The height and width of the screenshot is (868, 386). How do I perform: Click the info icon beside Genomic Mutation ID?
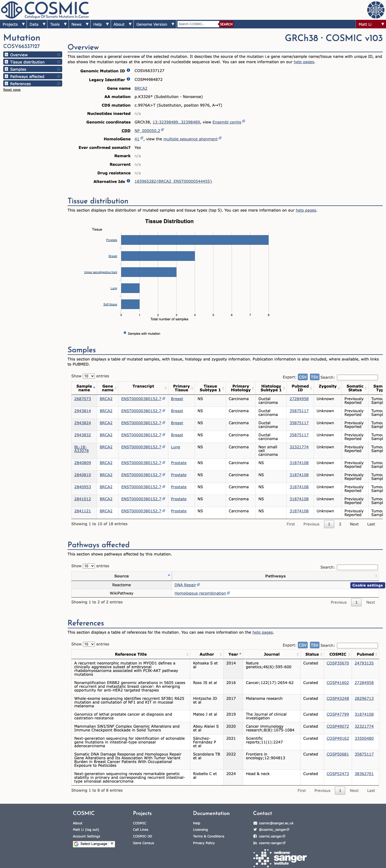[x=128, y=70]
